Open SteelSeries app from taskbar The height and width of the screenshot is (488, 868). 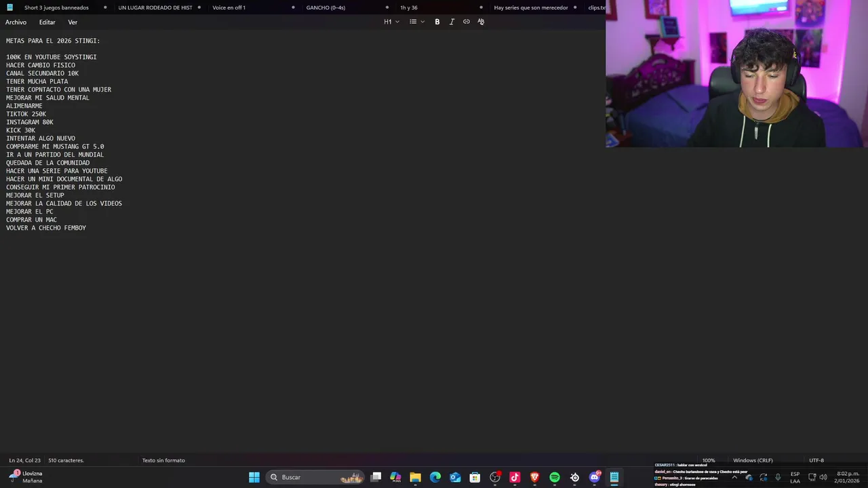pyautogui.click(x=574, y=477)
